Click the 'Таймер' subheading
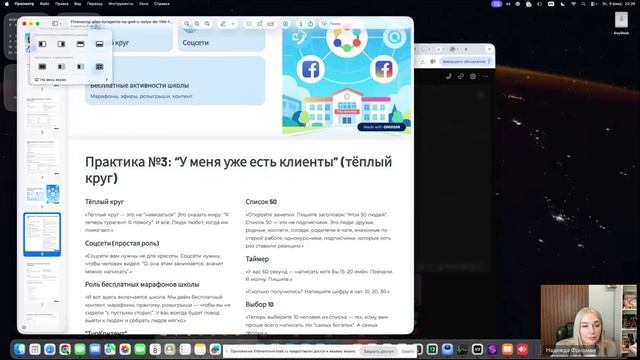 point(257,259)
